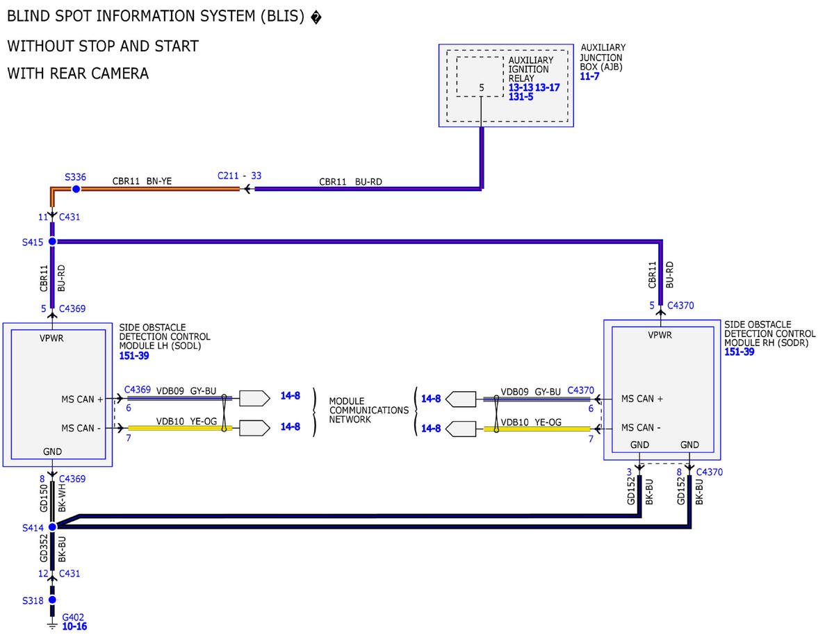The height and width of the screenshot is (644, 834).
Task: Click the S336 splice dot
Action: (76, 189)
